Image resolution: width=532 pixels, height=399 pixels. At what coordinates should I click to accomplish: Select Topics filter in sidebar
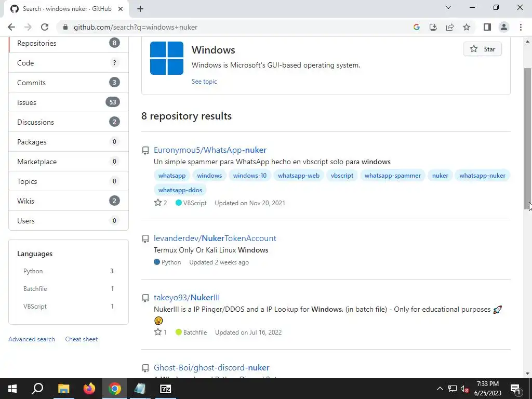point(69,181)
